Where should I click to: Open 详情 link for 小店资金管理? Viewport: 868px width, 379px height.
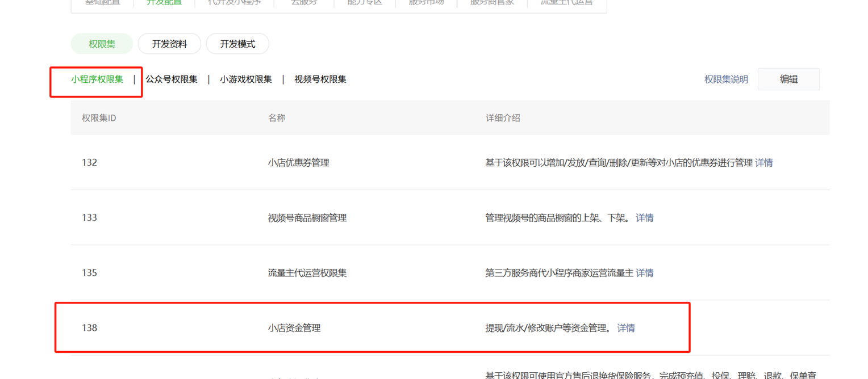click(626, 328)
